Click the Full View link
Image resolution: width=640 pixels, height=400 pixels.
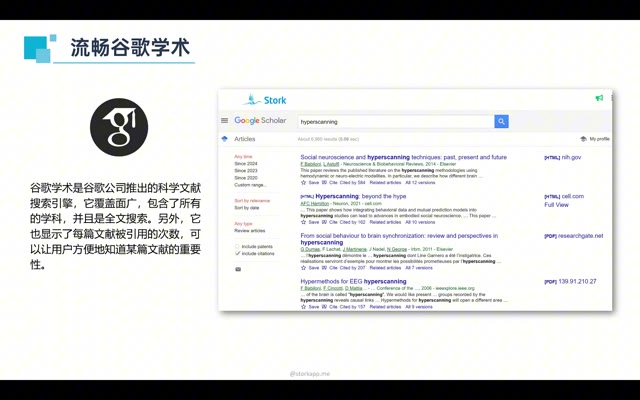click(x=556, y=204)
